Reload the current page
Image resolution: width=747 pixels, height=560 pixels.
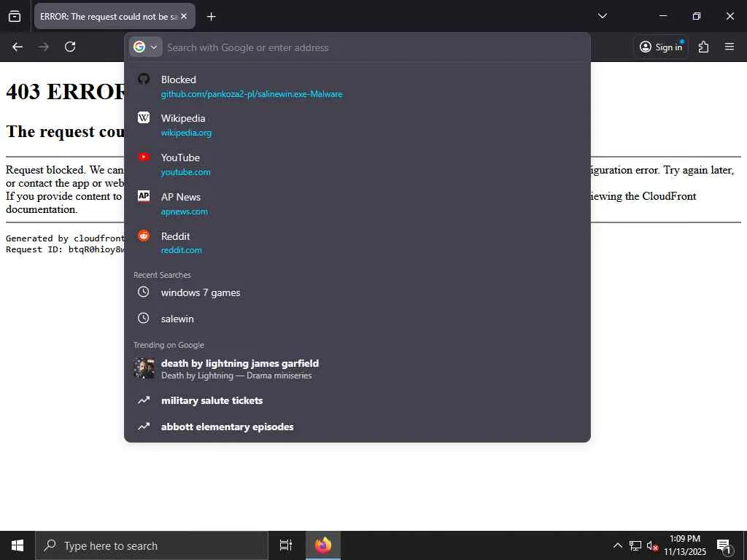[70, 47]
